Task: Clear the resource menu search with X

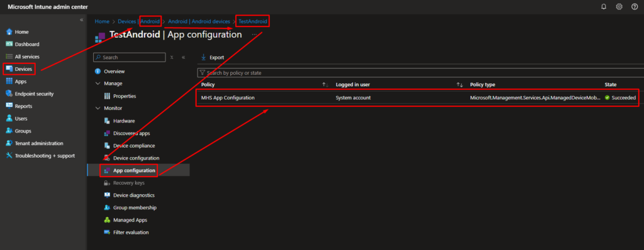Action: pyautogui.click(x=172, y=57)
